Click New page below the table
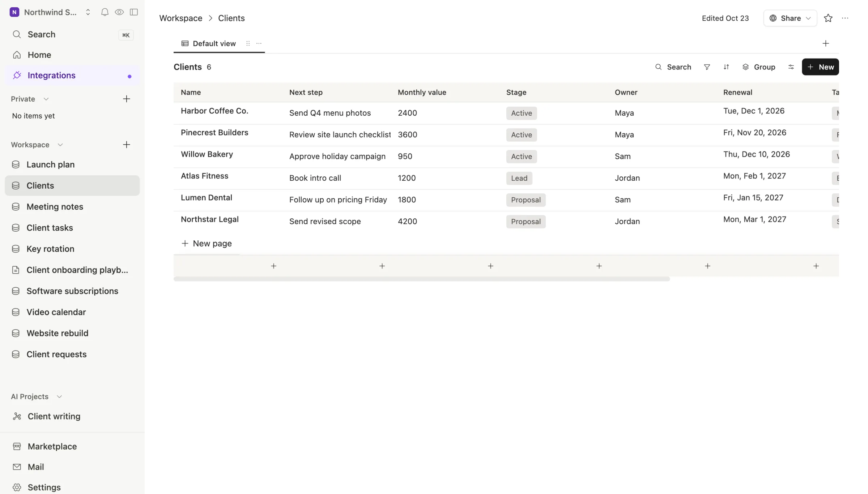 pyautogui.click(x=207, y=244)
